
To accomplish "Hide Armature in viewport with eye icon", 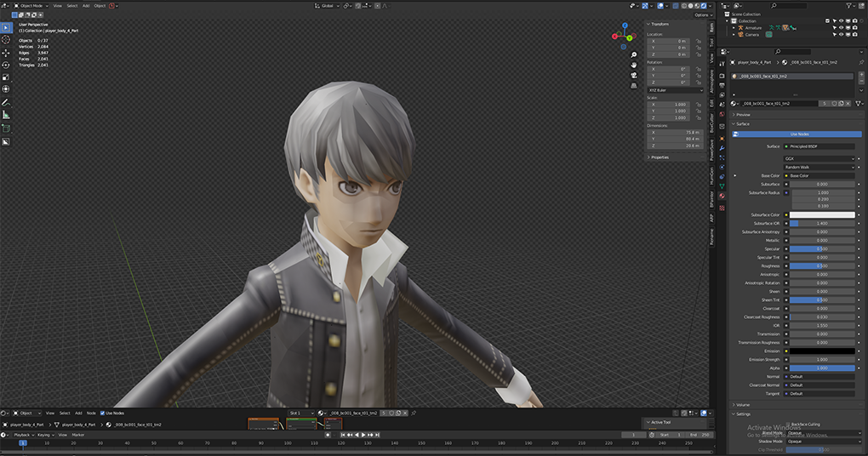I will pos(841,28).
